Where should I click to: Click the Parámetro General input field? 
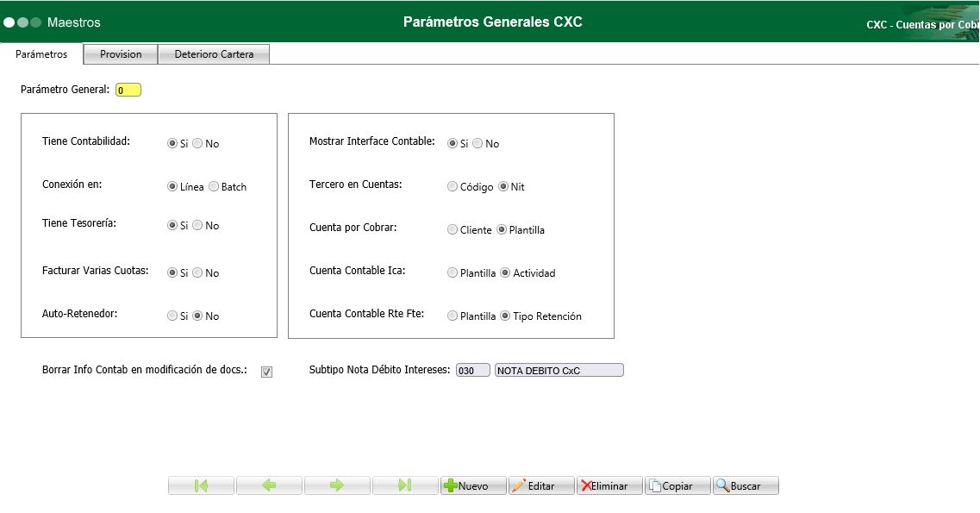point(127,89)
